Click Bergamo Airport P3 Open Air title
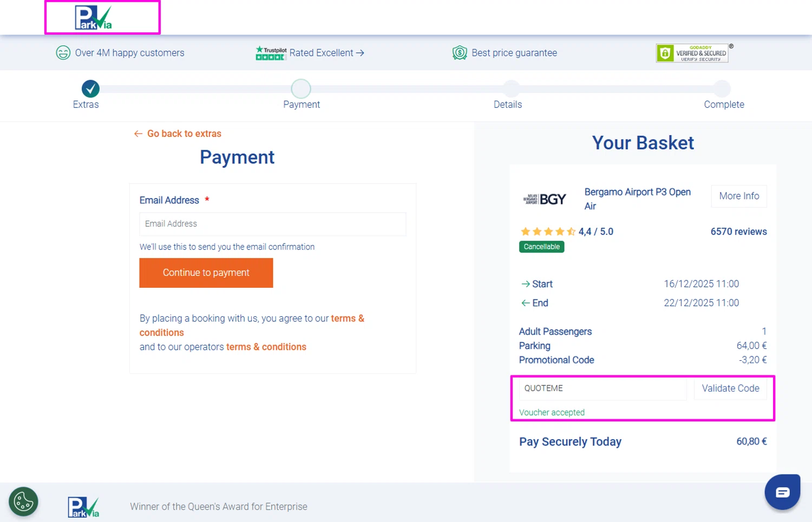 [x=637, y=199]
